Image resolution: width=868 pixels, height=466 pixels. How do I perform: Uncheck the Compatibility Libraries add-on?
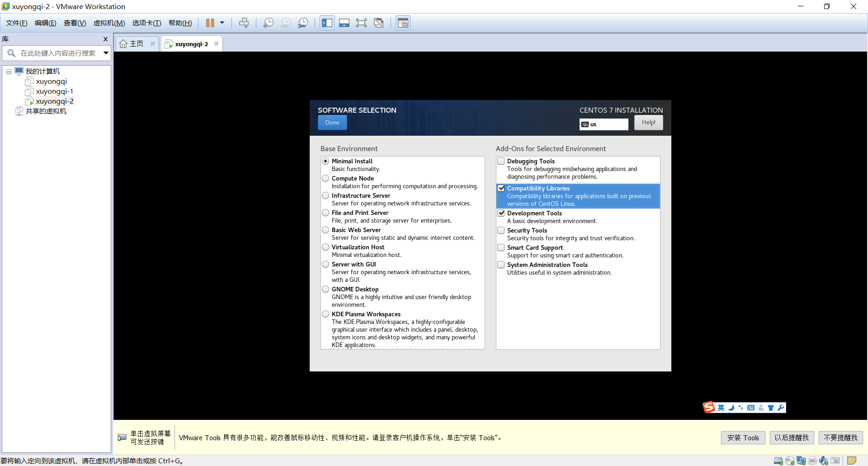(501, 188)
